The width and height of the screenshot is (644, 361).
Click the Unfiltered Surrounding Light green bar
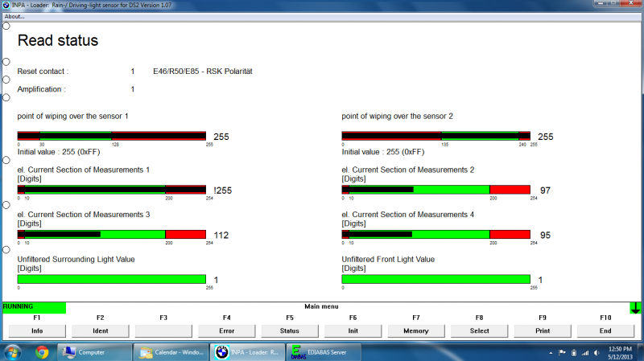112,279
